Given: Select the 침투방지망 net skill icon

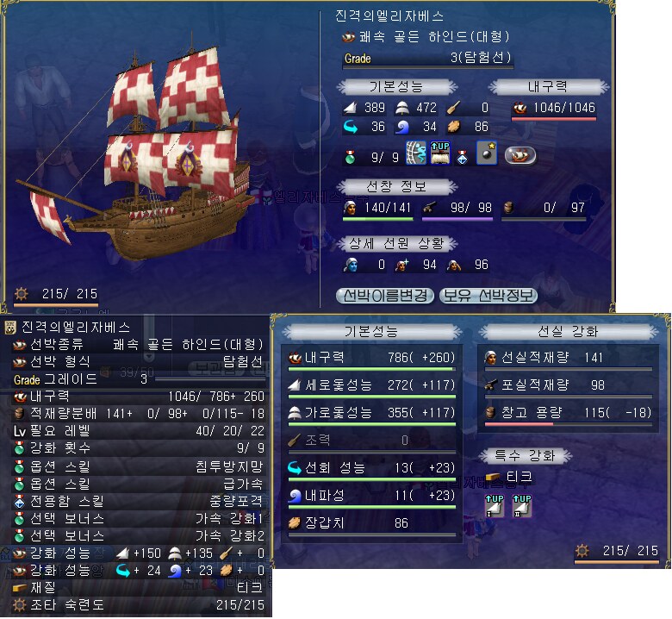Looking at the screenshot, I should tap(416, 153).
